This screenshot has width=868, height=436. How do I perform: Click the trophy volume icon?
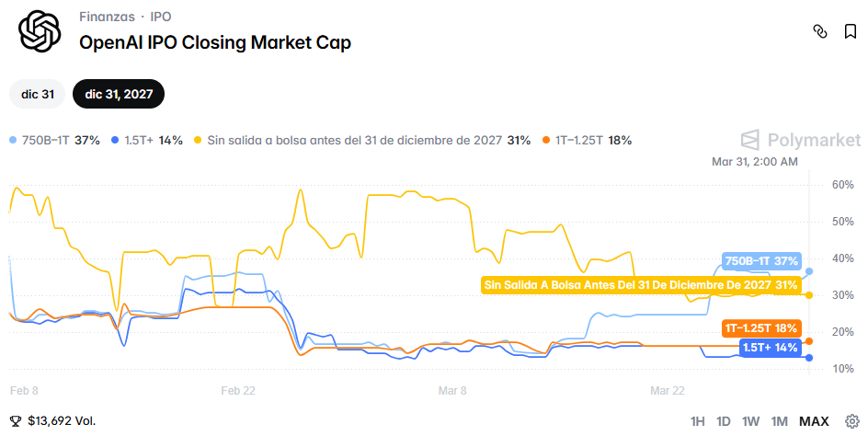click(16, 421)
